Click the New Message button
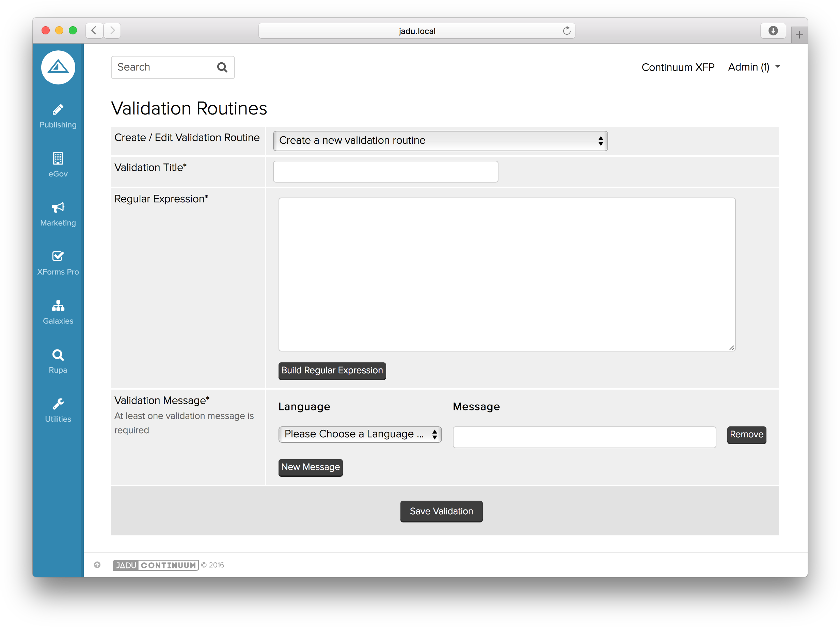Screen dimensions: 840x627 click(x=310, y=468)
